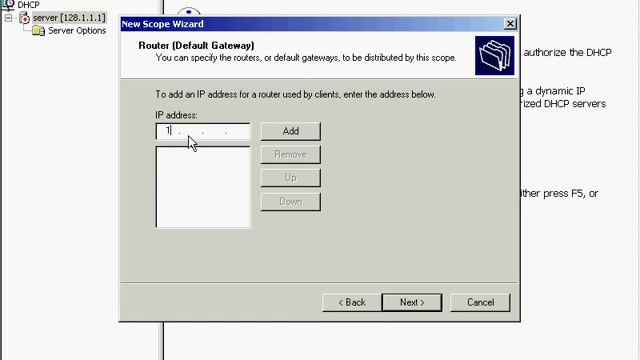Click inside the IP address input field

[x=203, y=131]
